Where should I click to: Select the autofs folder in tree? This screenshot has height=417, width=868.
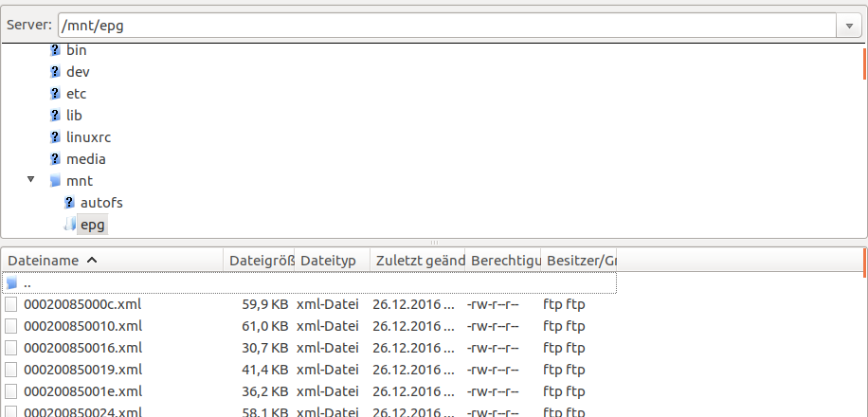click(101, 202)
